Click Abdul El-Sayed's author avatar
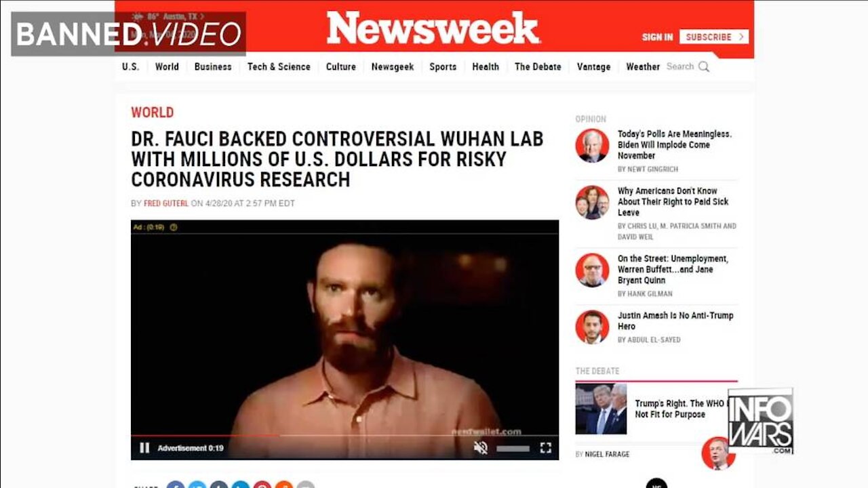 point(592,327)
